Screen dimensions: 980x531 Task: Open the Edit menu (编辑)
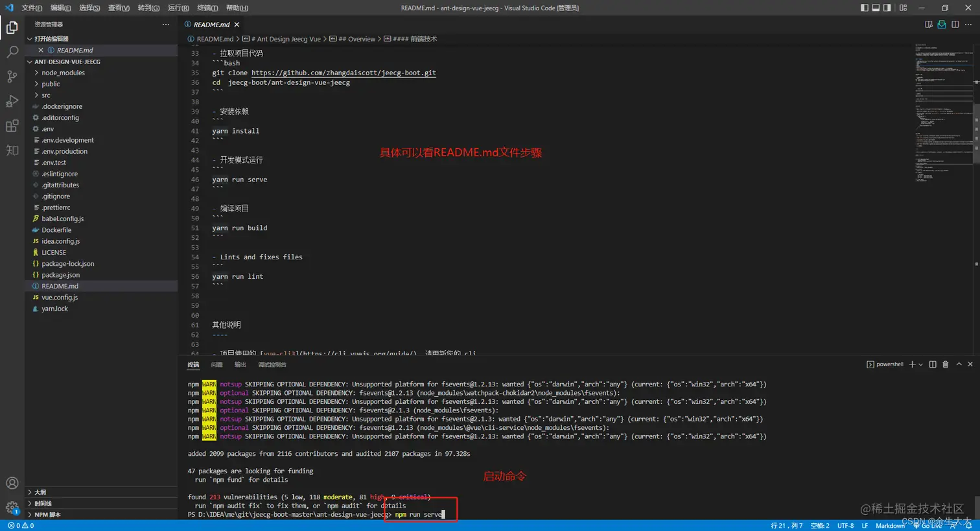pos(61,8)
